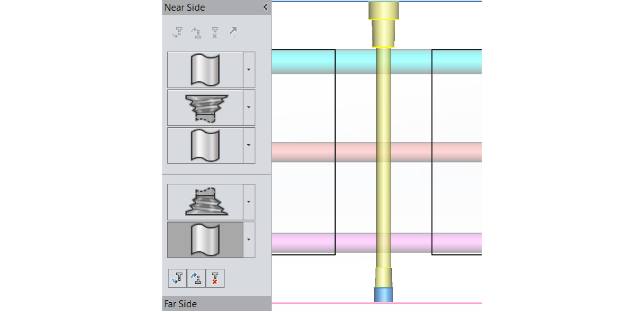Image resolution: width=644 pixels, height=311 pixels.
Task: Click the cyan plate band in the viewport
Action: (376, 61)
